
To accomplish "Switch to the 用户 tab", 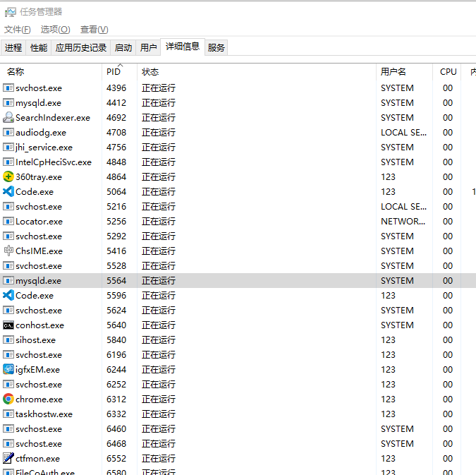I will [148, 48].
